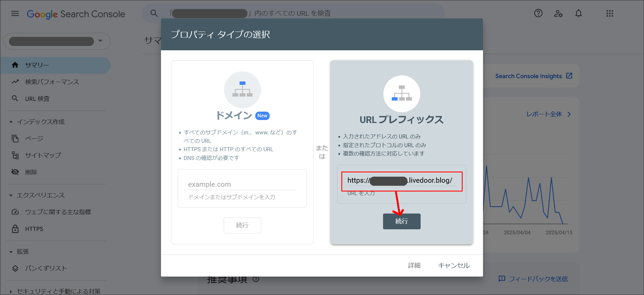Open users and settings icon
644x295 pixels.
[558, 13]
